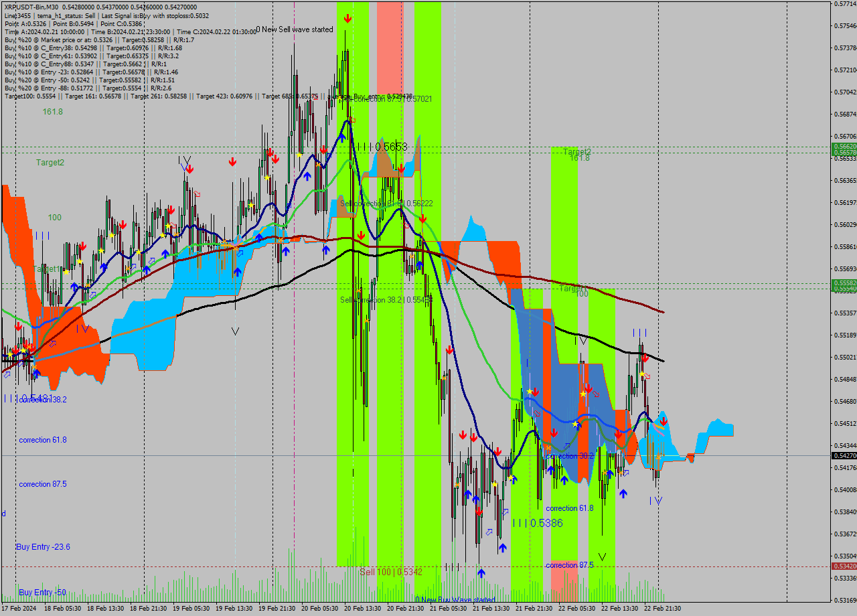857x616 pixels.
Task: Click the 0.57042 price axis value
Action: pyautogui.click(x=846, y=92)
